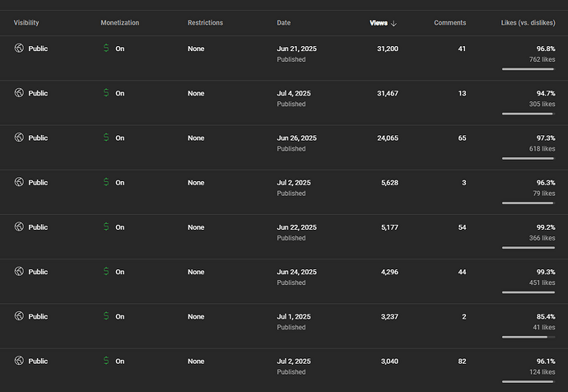The height and width of the screenshot is (392, 568).
Task: Click the dollar icon in the 3,040 views row
Action: [105, 361]
